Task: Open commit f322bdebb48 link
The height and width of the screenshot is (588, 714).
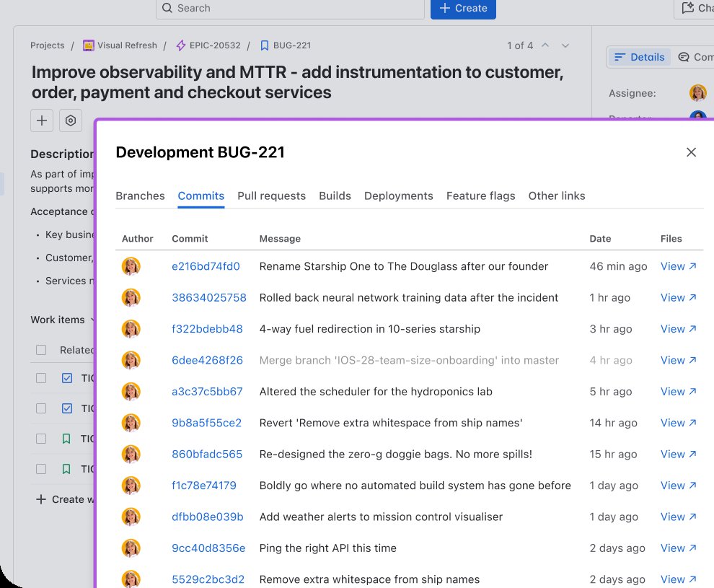Action: [207, 329]
